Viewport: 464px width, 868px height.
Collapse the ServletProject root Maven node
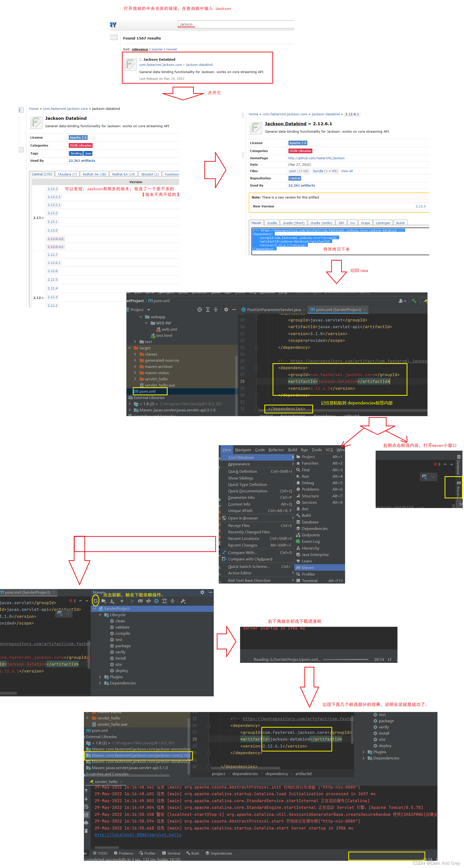[95, 608]
